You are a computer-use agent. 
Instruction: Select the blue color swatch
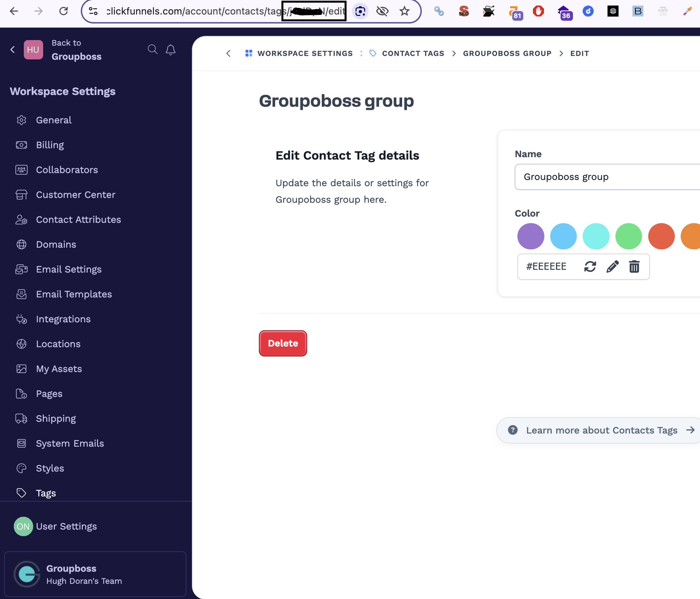tap(563, 236)
